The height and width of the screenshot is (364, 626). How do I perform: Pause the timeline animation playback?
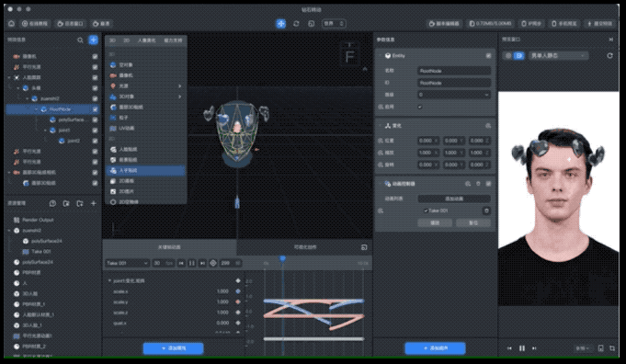(x=192, y=263)
